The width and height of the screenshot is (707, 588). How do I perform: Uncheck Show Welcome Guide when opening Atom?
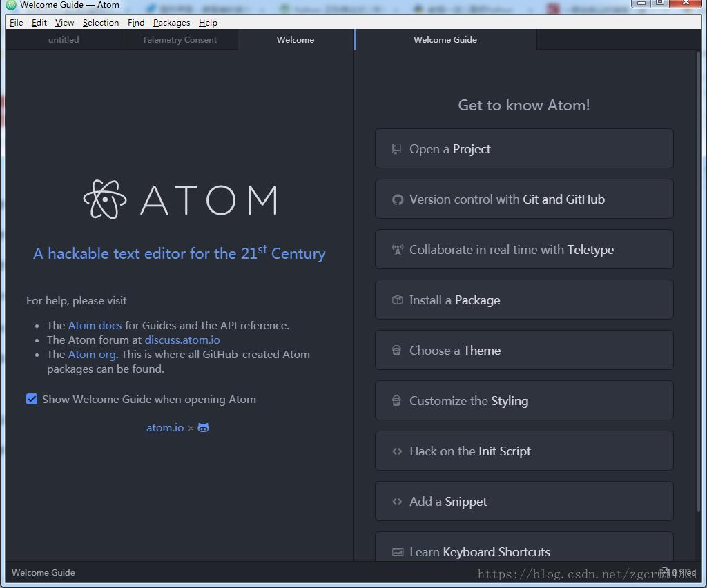coord(32,399)
